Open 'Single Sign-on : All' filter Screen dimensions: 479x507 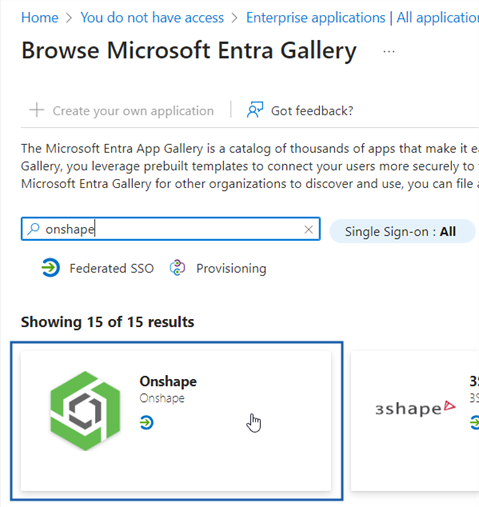[x=402, y=231]
